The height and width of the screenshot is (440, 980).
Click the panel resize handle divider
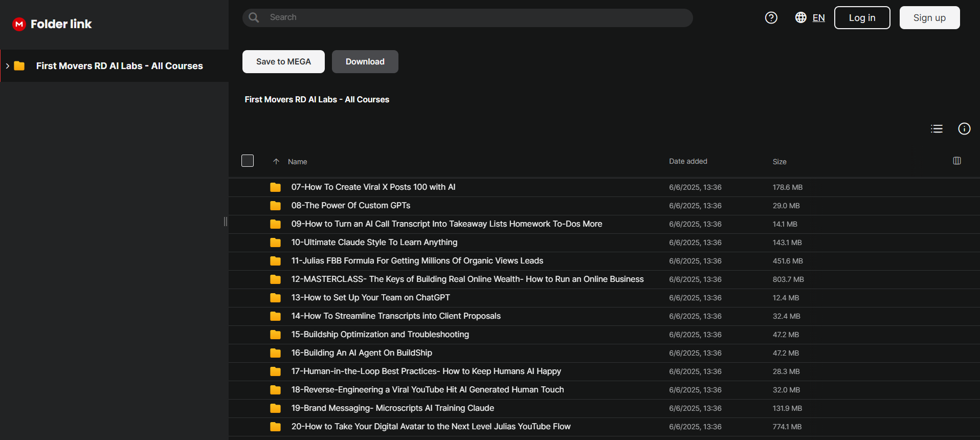pos(226,222)
